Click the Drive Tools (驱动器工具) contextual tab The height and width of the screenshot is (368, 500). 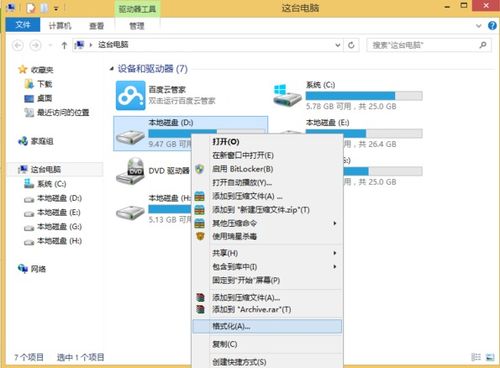tap(137, 9)
